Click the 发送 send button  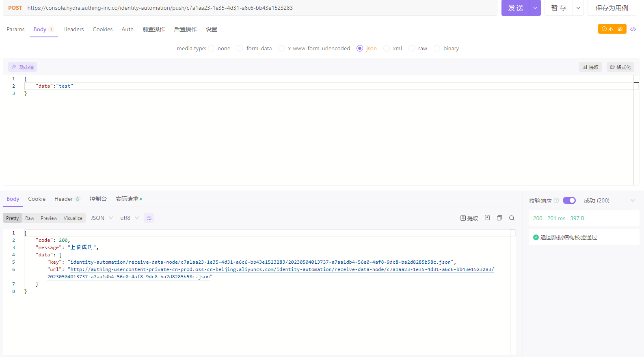pyautogui.click(x=516, y=8)
